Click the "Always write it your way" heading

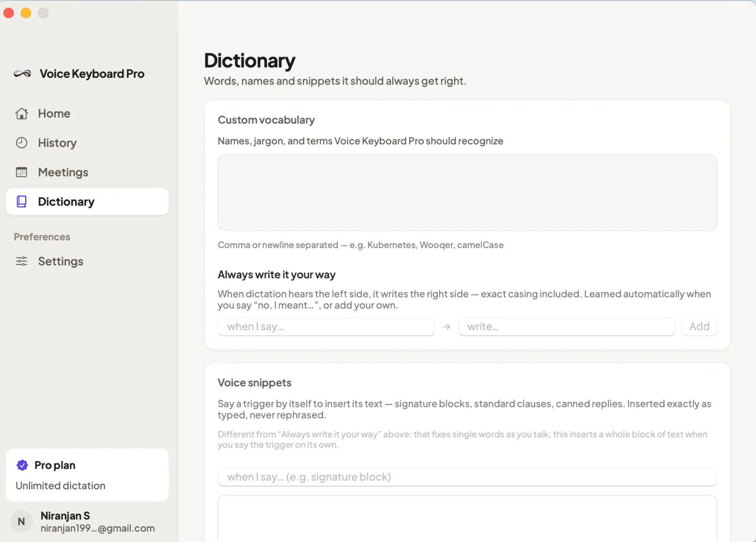276,275
